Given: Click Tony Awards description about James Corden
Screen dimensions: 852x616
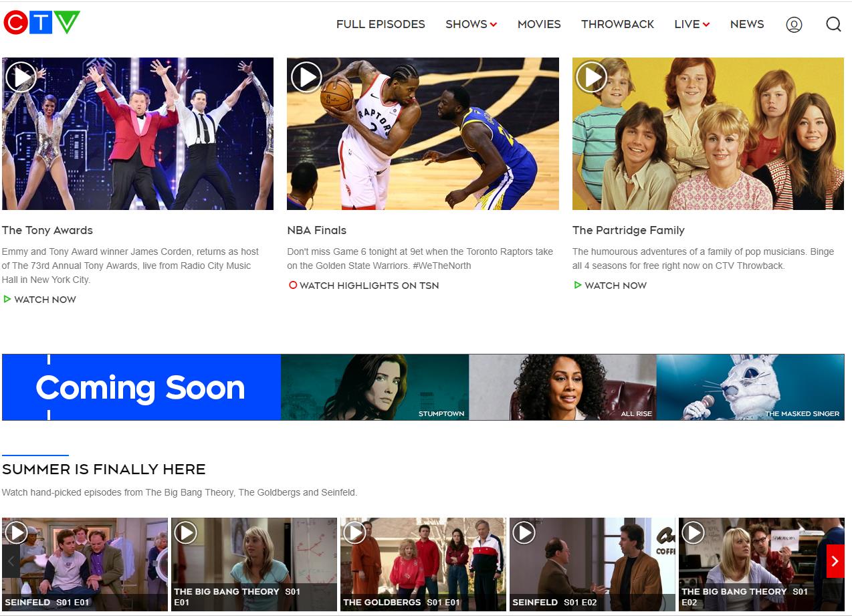Looking at the screenshot, I should [130, 266].
